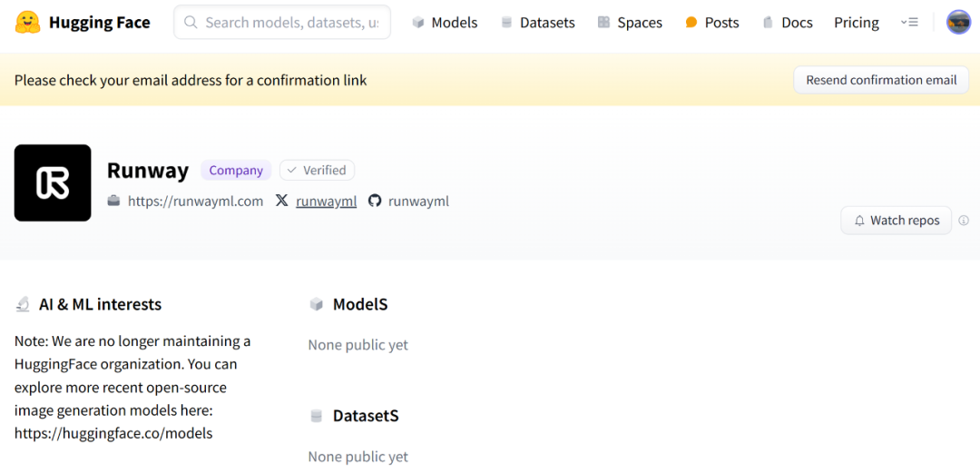Image resolution: width=980 pixels, height=473 pixels.
Task: Open the runwayml X profile link
Action: coord(326,201)
